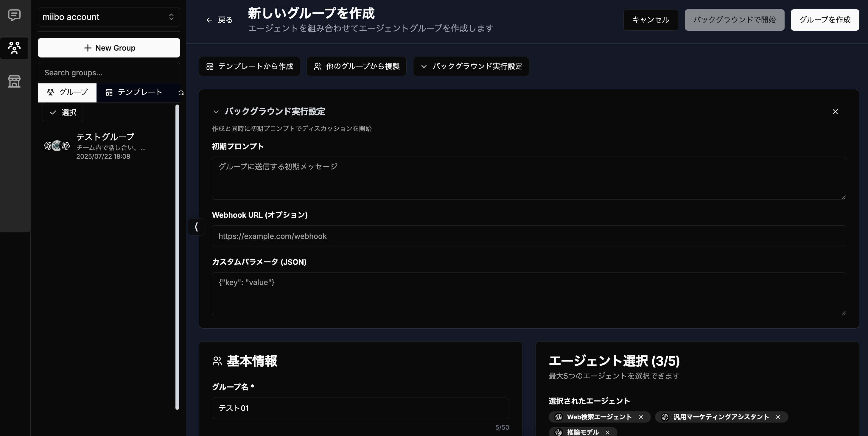This screenshot has width=868, height=436.
Task: Click the テンプレートから作成 button
Action: point(249,66)
